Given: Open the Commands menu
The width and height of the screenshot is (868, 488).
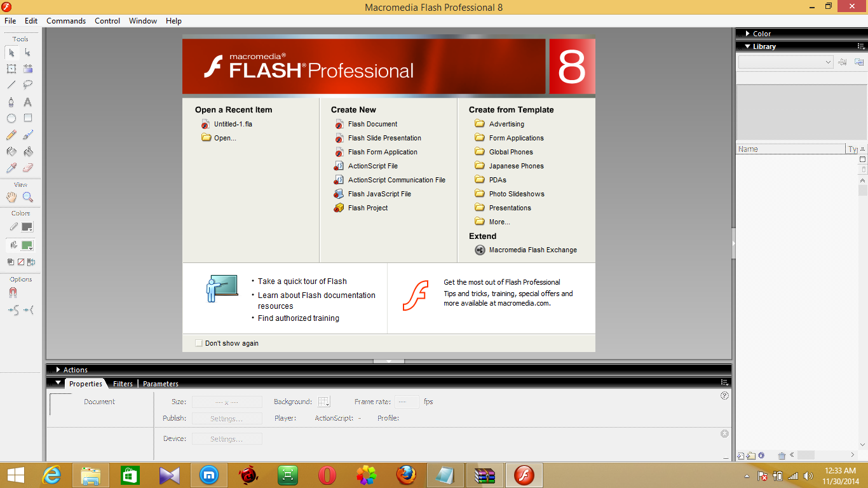Looking at the screenshot, I should click(x=65, y=20).
